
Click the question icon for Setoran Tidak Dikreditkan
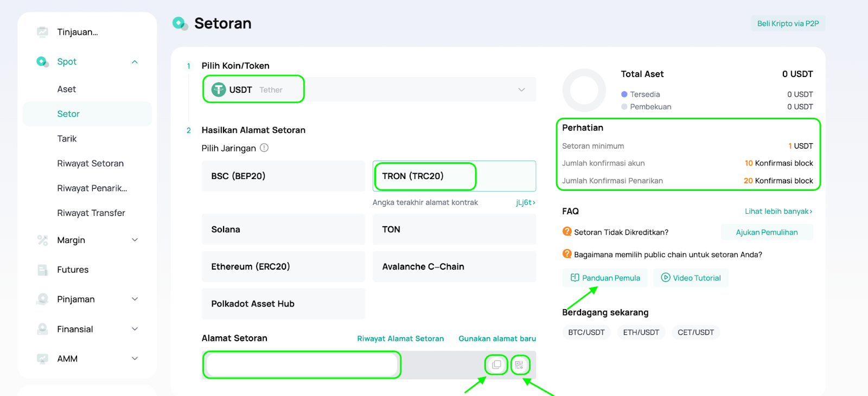coord(567,232)
